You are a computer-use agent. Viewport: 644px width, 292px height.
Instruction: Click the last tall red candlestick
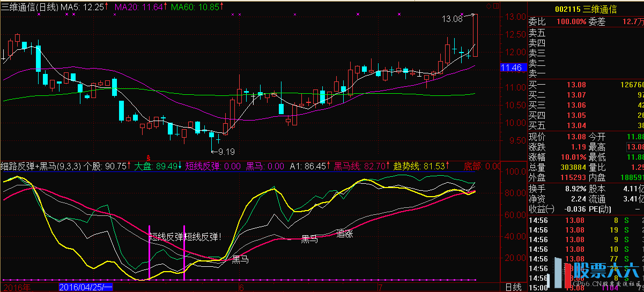coord(475,35)
